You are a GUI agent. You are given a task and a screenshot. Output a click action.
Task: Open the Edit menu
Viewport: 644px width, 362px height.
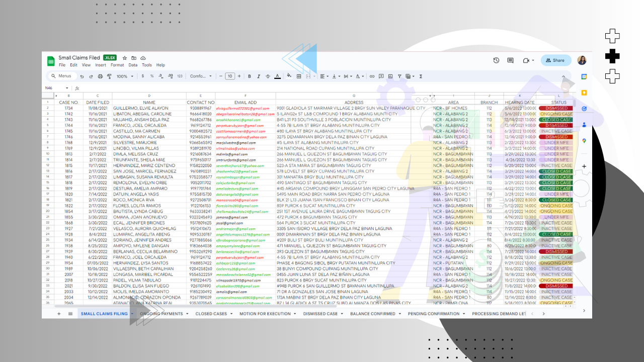(73, 65)
